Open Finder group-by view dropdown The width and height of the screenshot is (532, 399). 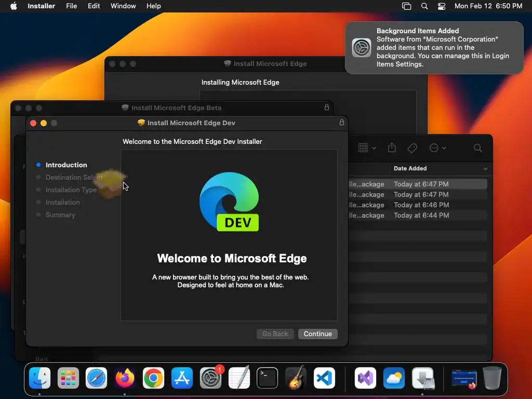(367, 148)
